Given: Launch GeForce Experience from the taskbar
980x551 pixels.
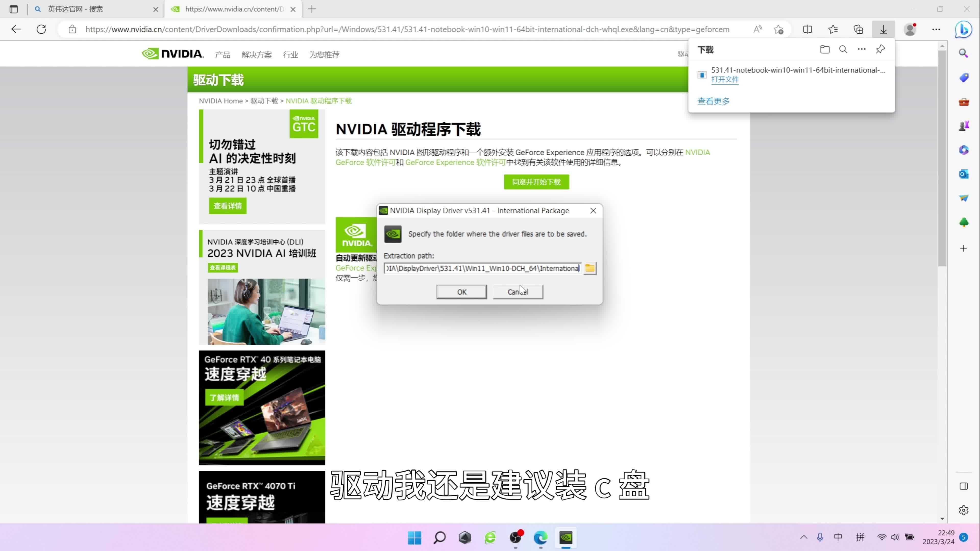Looking at the screenshot, I should (x=566, y=538).
